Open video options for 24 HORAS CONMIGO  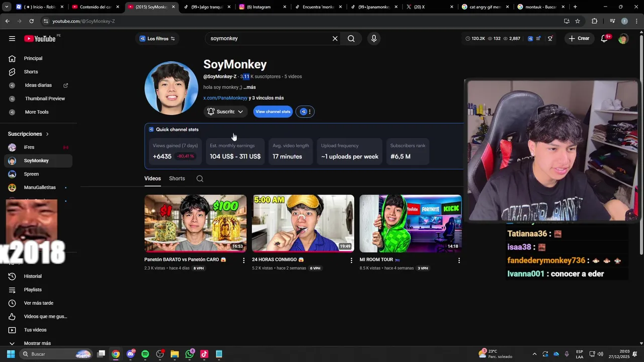351,260
